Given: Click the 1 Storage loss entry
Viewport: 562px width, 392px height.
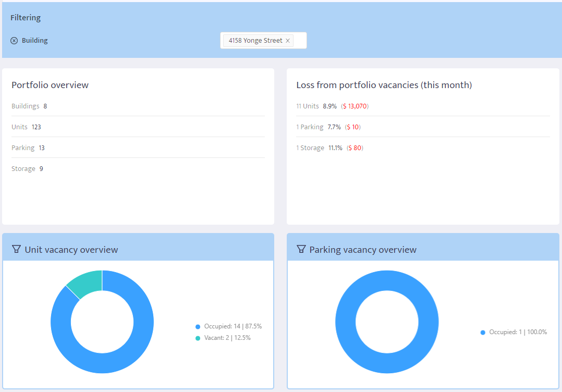Looking at the screenshot, I should (311, 148).
